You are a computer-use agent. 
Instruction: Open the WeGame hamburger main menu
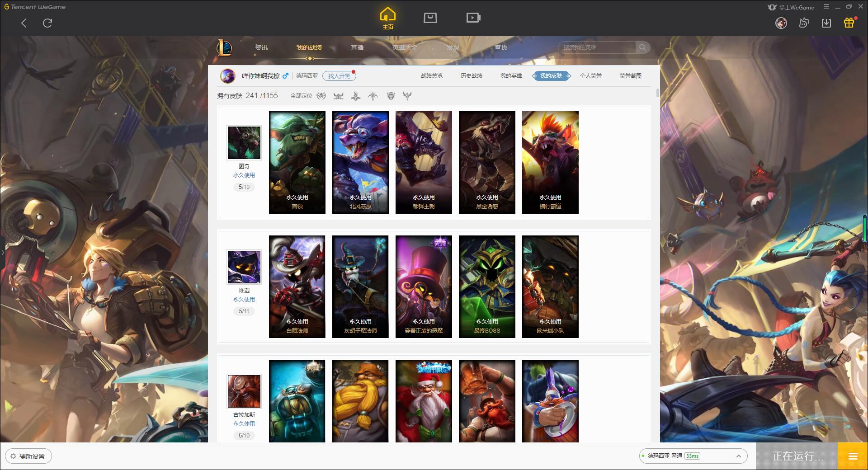[826, 6]
